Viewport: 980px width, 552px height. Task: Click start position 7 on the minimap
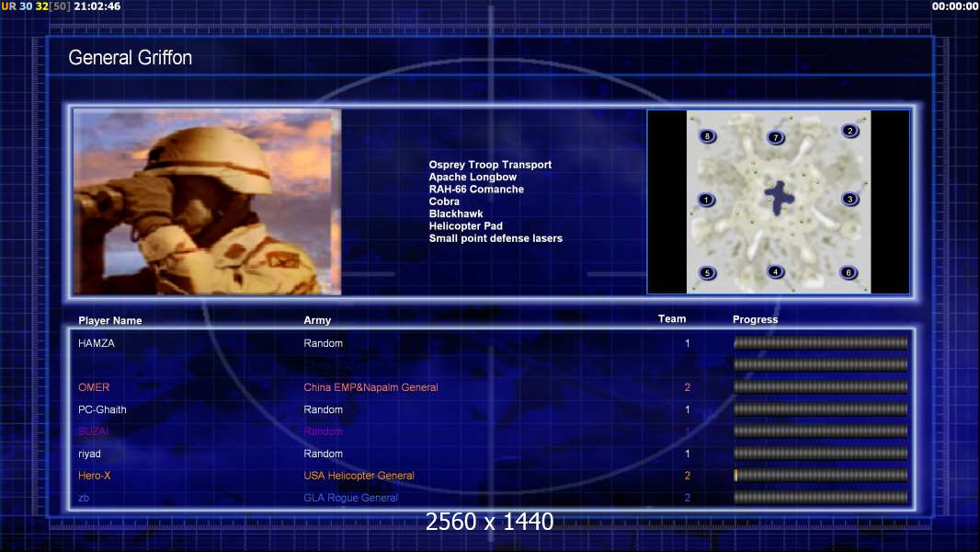(x=776, y=137)
